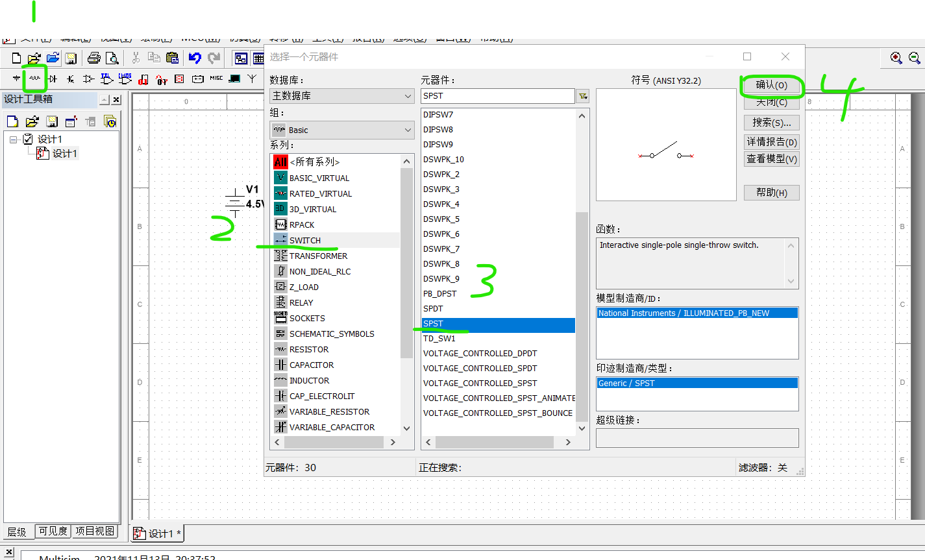Switch to the 设计1 document tab

(156, 533)
